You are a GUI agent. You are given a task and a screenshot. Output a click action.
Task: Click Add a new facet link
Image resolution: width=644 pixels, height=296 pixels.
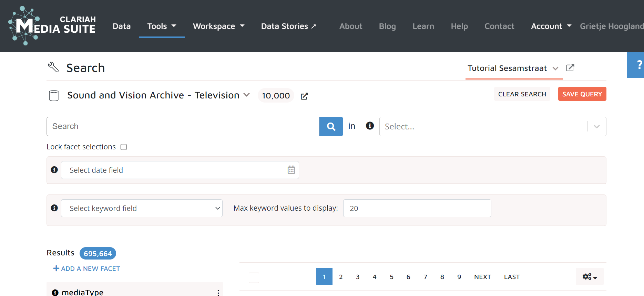click(x=86, y=268)
